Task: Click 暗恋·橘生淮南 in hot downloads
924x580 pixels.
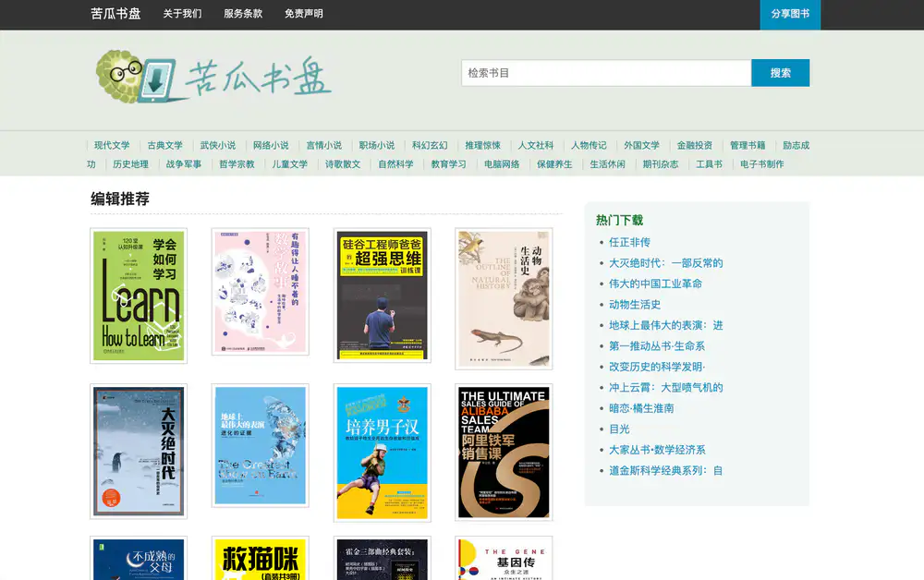Action: pyautogui.click(x=641, y=408)
